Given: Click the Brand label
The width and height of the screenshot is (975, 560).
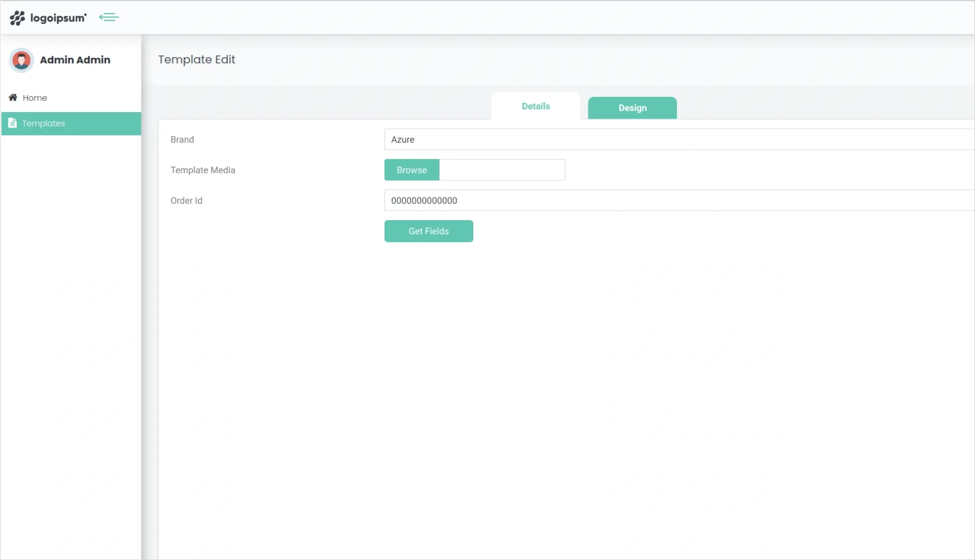Looking at the screenshot, I should [182, 139].
